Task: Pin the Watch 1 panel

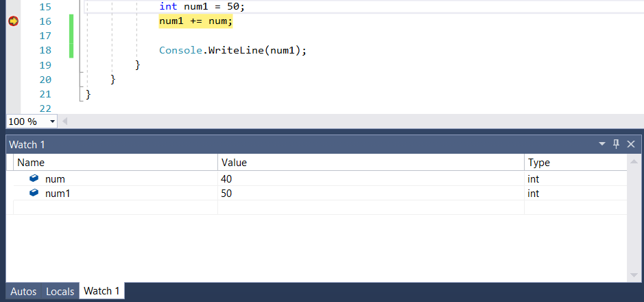Action: [x=616, y=144]
